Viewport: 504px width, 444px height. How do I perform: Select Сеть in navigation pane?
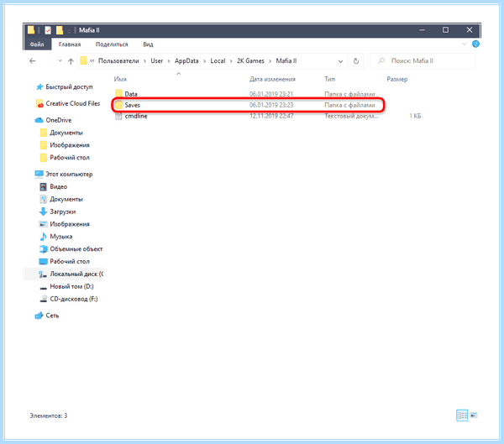pos(52,316)
